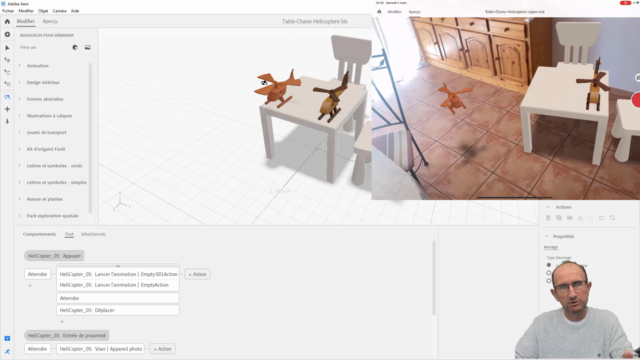Collapse the Propriétés section
Image resolution: width=640 pixels, height=360 pixels.
click(547, 236)
